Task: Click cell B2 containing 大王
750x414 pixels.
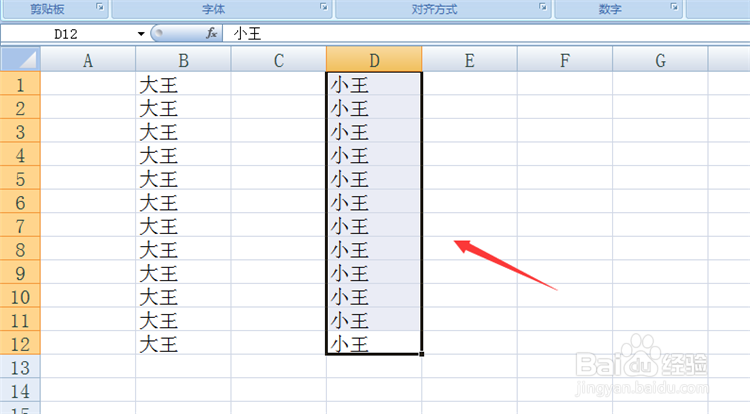Action: pos(183,108)
